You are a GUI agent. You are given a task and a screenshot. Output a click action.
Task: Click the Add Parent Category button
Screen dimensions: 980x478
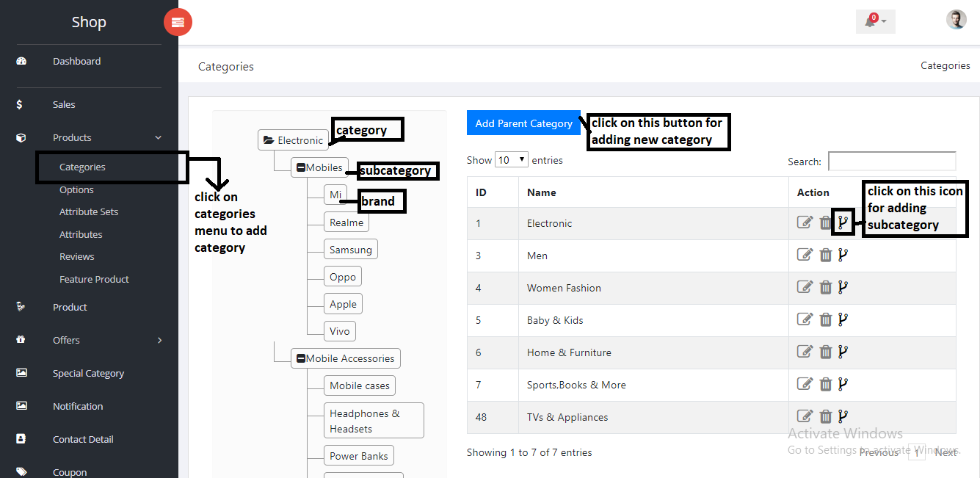click(x=523, y=123)
